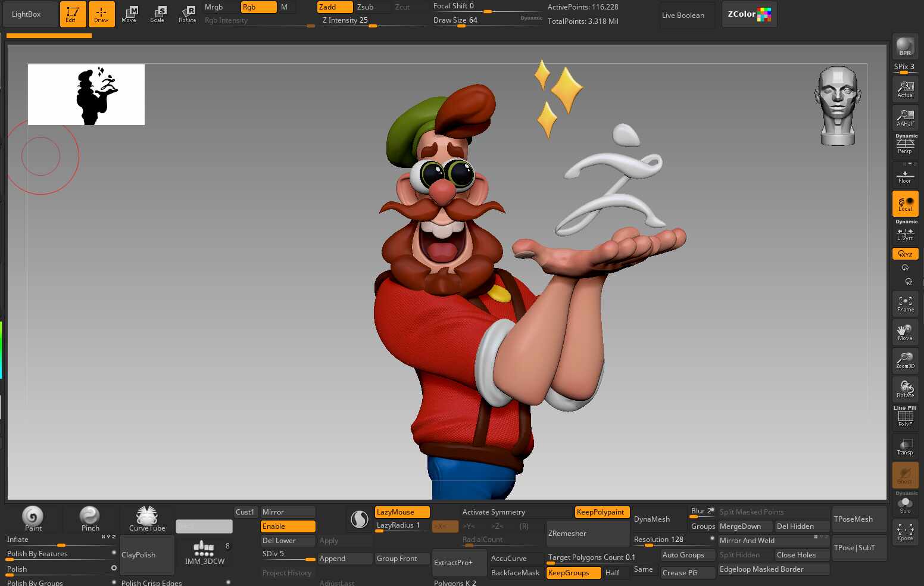Click the silhouette reference thumbnail
The image size is (924, 586).
86,95
